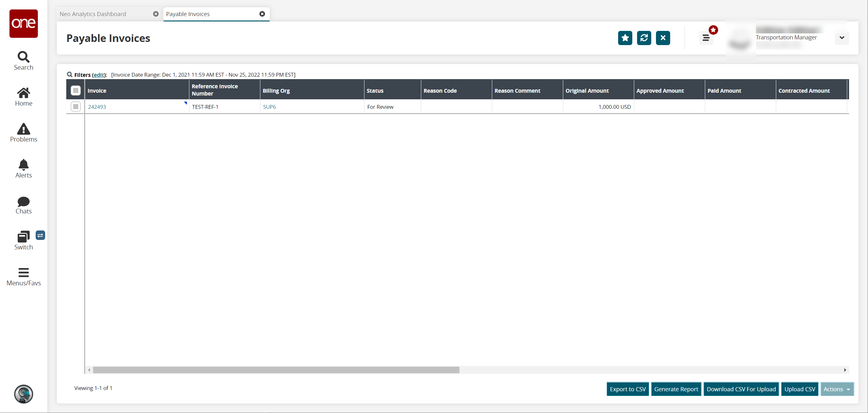
Task: Open Alerts bell icon
Action: [23, 169]
